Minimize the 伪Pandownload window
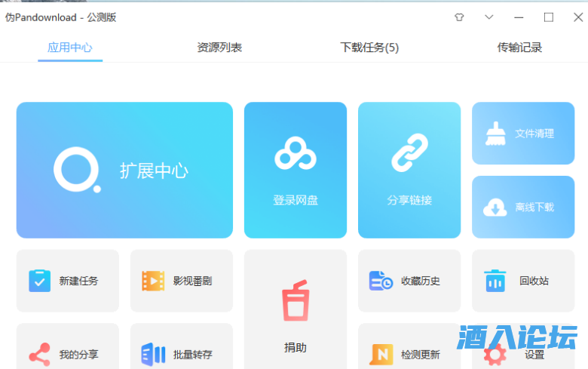The height and width of the screenshot is (369, 588). click(x=519, y=17)
